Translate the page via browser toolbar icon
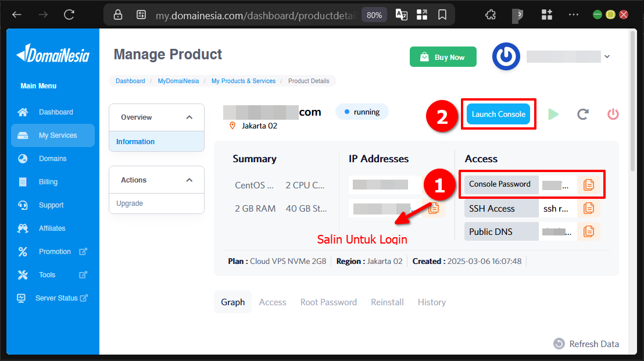Viewport: 644px width, 361px height. (x=401, y=15)
